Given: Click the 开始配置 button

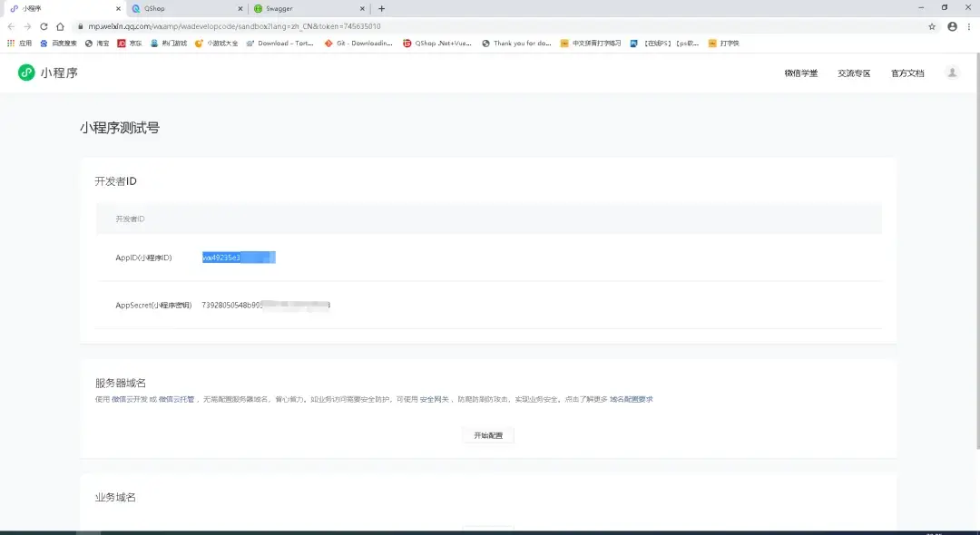Looking at the screenshot, I should coord(487,434).
